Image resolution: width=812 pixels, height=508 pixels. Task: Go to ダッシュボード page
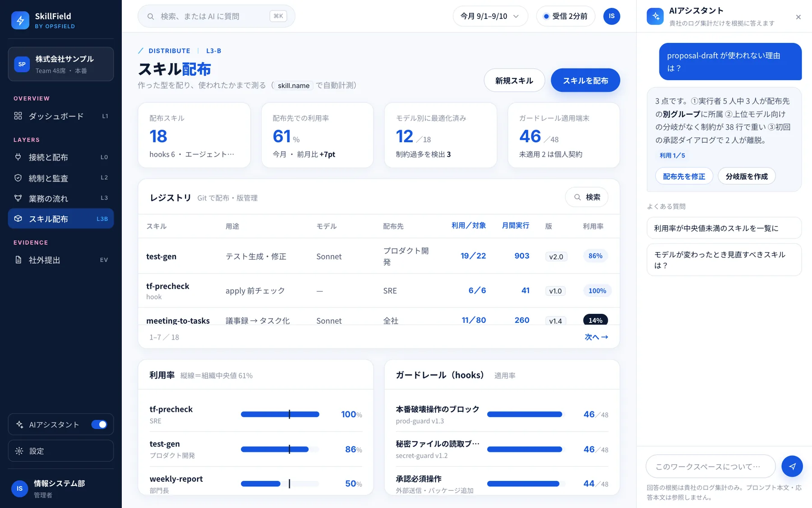coord(61,116)
